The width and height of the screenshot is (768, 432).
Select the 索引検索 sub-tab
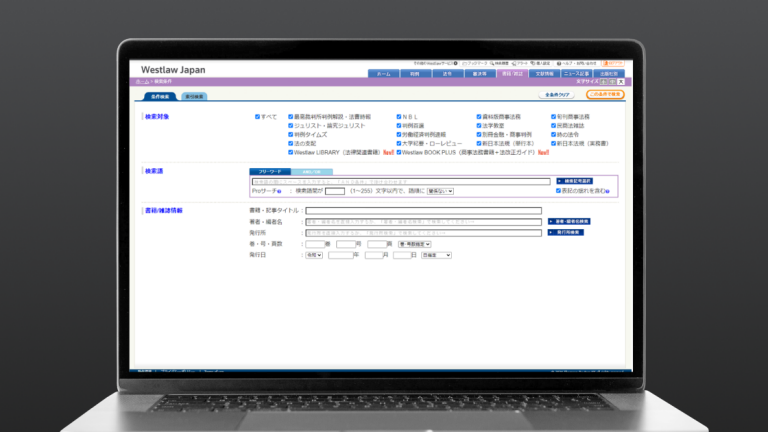(194, 96)
